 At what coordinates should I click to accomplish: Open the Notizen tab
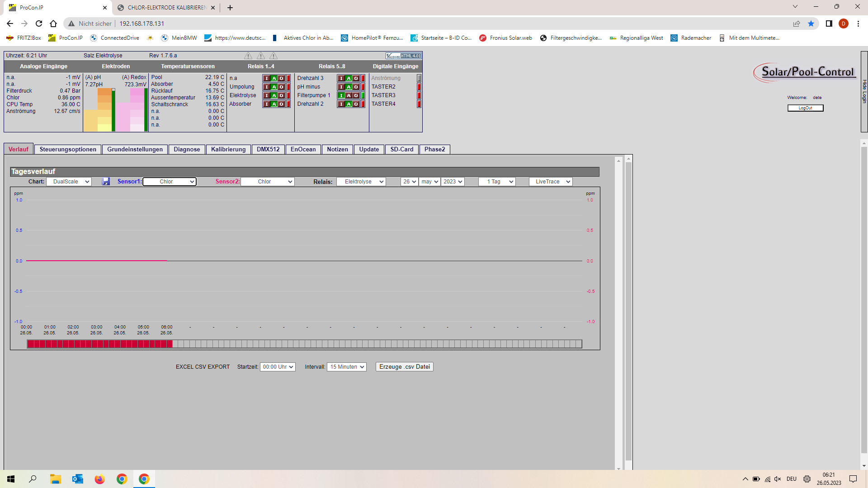click(338, 150)
